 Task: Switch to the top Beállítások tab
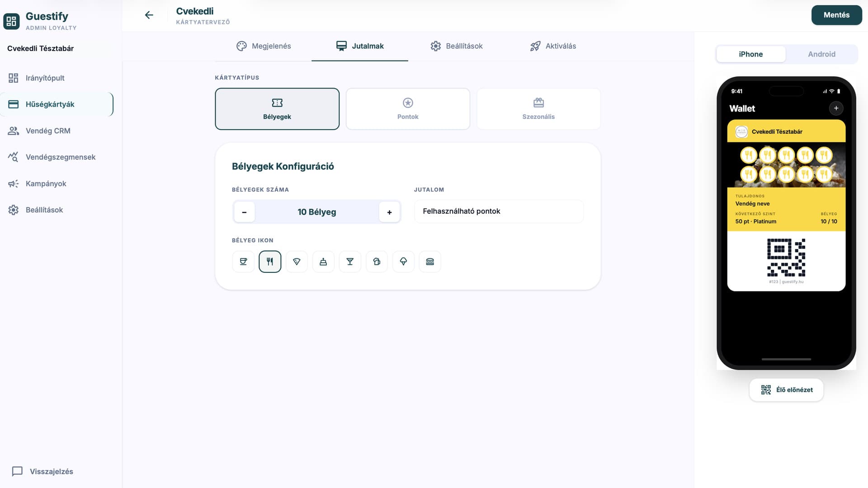pos(456,46)
